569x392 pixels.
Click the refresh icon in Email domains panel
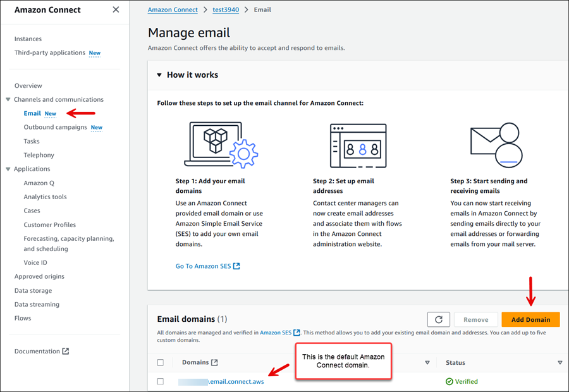coord(439,319)
